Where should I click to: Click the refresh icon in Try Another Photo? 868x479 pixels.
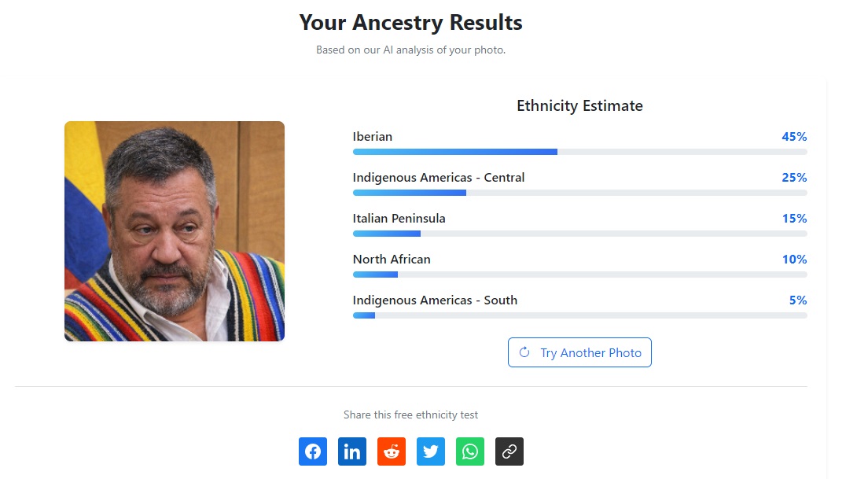click(524, 352)
